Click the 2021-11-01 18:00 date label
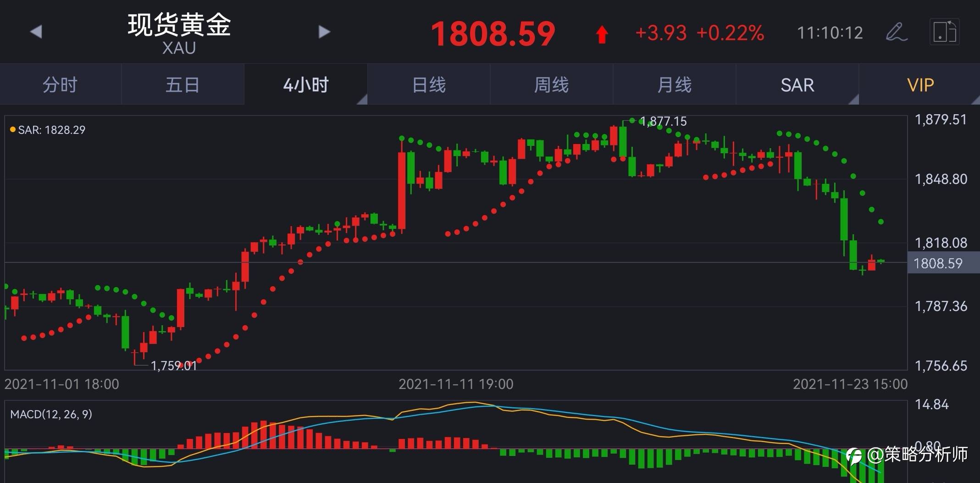980x483 pixels. [x=62, y=384]
